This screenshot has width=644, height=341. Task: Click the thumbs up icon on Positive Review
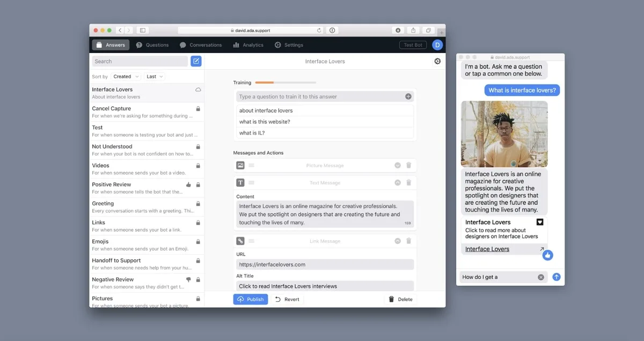tap(188, 184)
